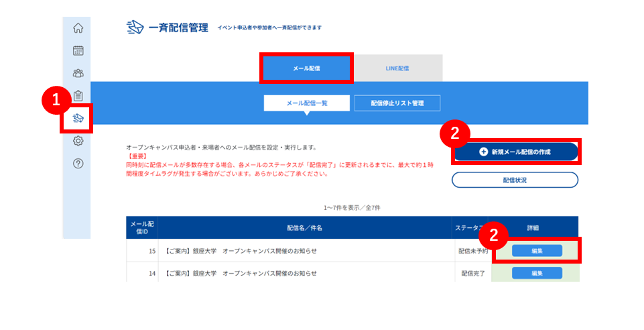Open the 配信状況 button
The width and height of the screenshot is (644, 330).
(515, 180)
